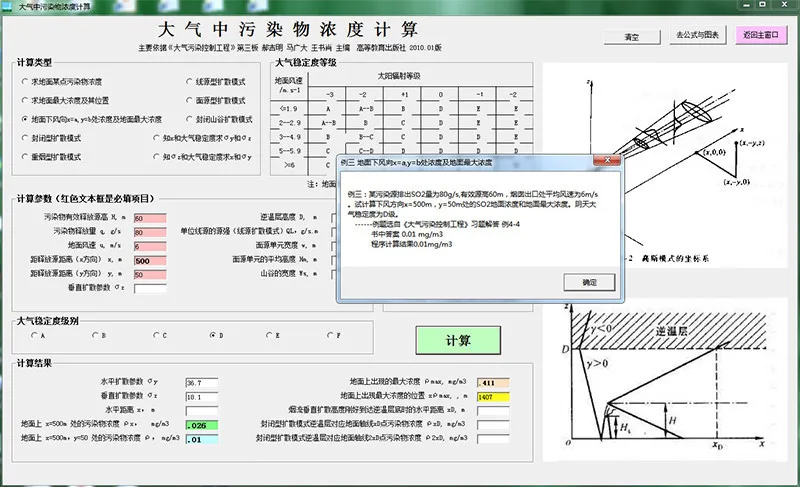Choose 知σz和大气稳定度求x和σy option

click(203, 157)
